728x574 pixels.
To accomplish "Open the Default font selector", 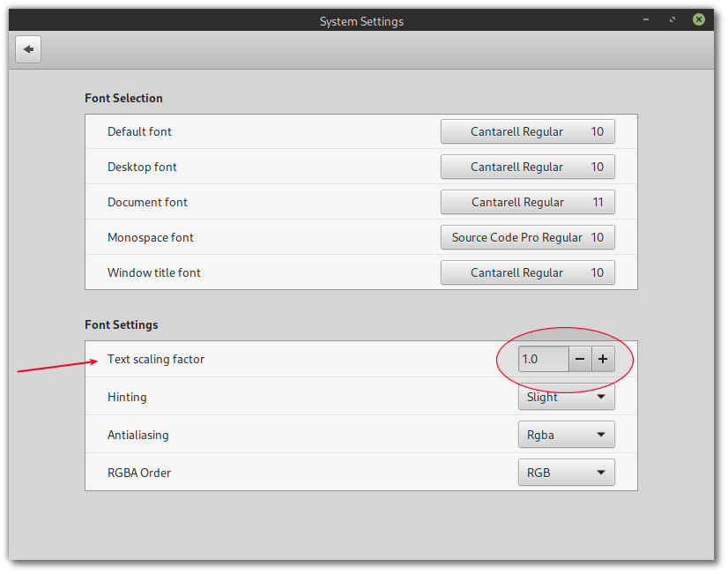I will pyautogui.click(x=527, y=131).
